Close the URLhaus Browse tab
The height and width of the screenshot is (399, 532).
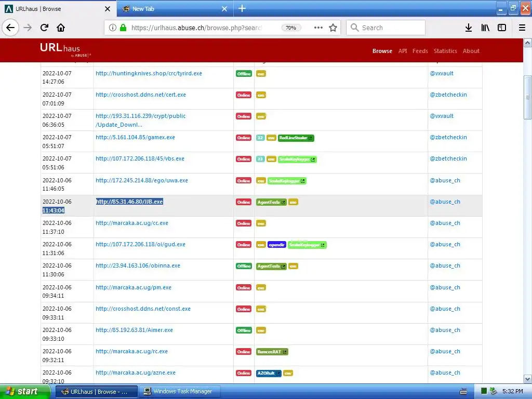(x=108, y=9)
